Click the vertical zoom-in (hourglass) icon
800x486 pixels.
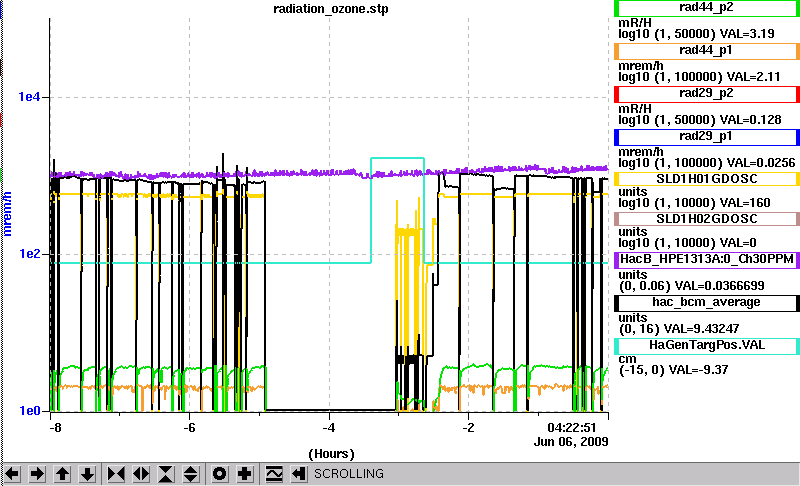166,474
